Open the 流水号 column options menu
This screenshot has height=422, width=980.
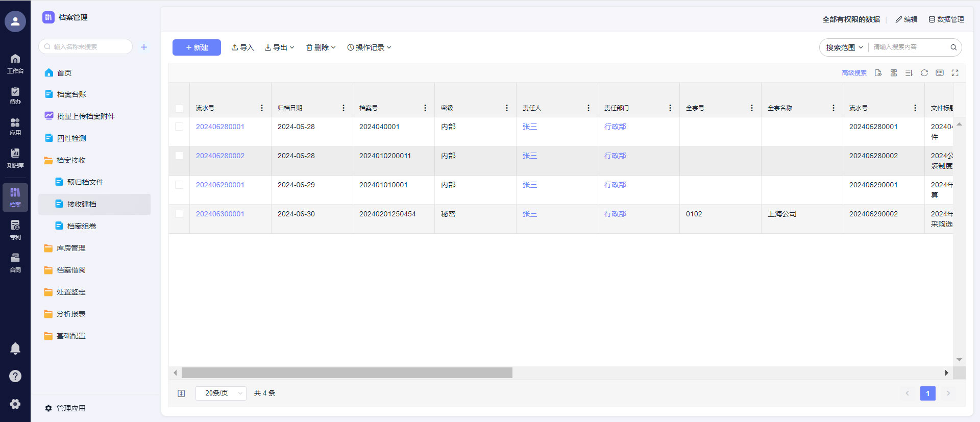262,108
